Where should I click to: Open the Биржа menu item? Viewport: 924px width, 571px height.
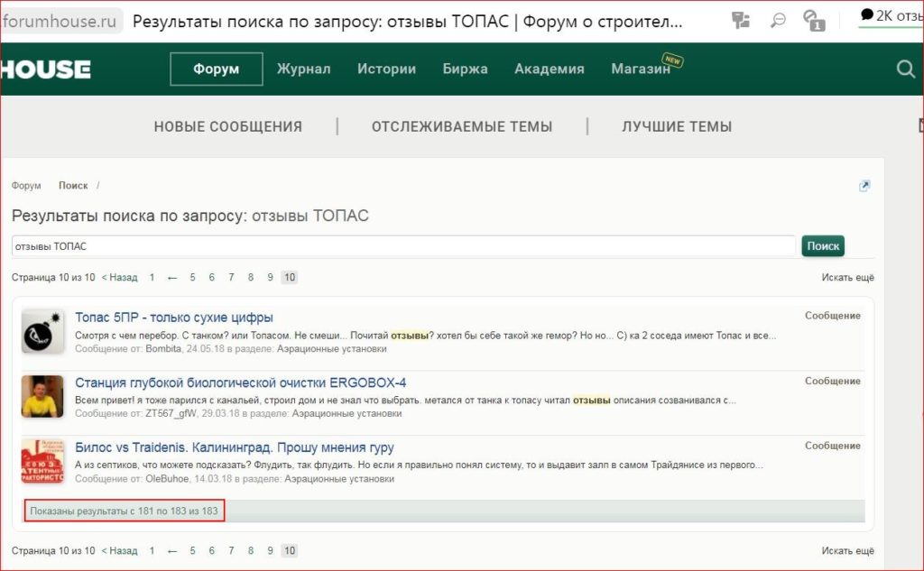click(x=465, y=69)
